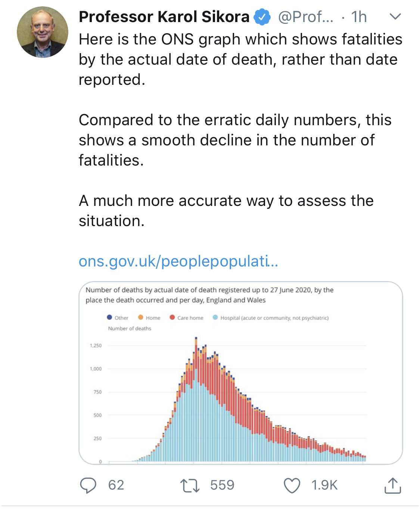This screenshot has height=509, width=420.
Task: Expand tweet options chevron
Action: [x=395, y=16]
